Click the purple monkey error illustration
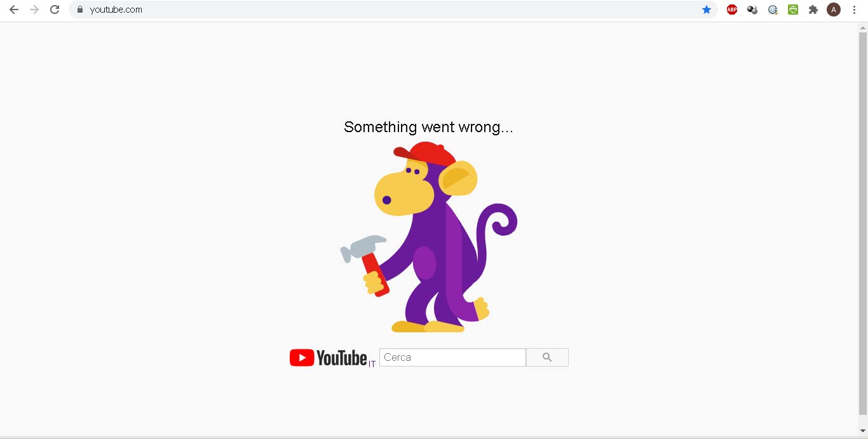868x439 pixels. tap(429, 237)
